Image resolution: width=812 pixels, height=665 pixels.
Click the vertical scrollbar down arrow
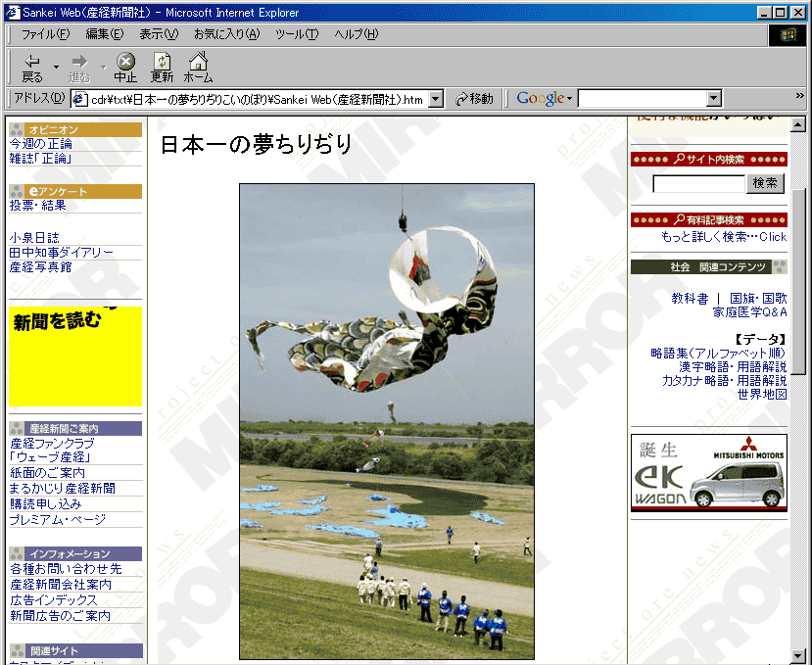[x=798, y=655]
